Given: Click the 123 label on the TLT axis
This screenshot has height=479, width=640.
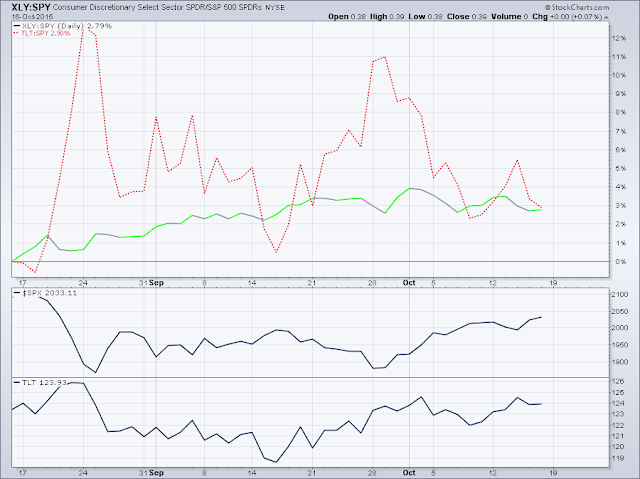Looking at the screenshot, I should pos(618,414).
